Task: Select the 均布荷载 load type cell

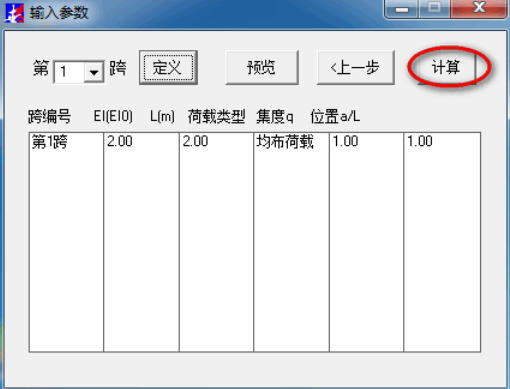Action: [285, 141]
